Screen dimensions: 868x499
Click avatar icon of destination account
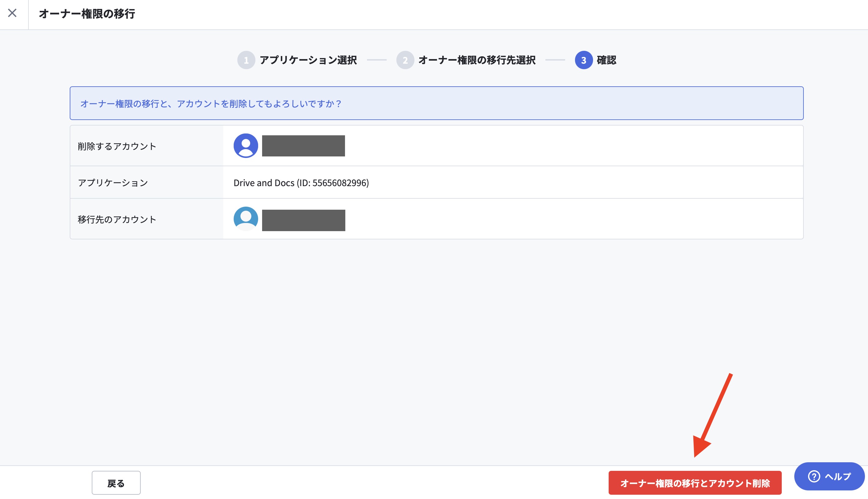point(246,219)
